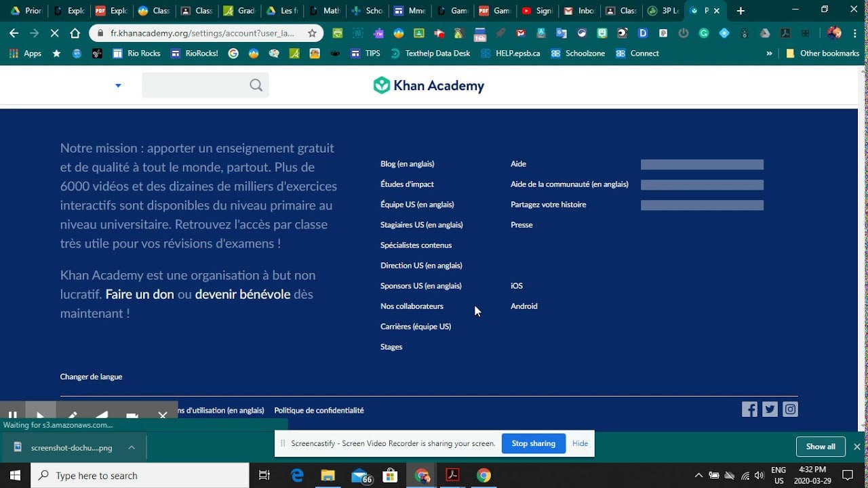Show hidden system tray icons

tap(698, 475)
